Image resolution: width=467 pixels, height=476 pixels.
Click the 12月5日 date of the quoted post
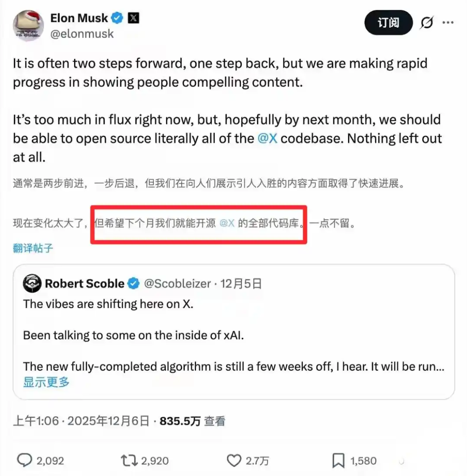241,284
